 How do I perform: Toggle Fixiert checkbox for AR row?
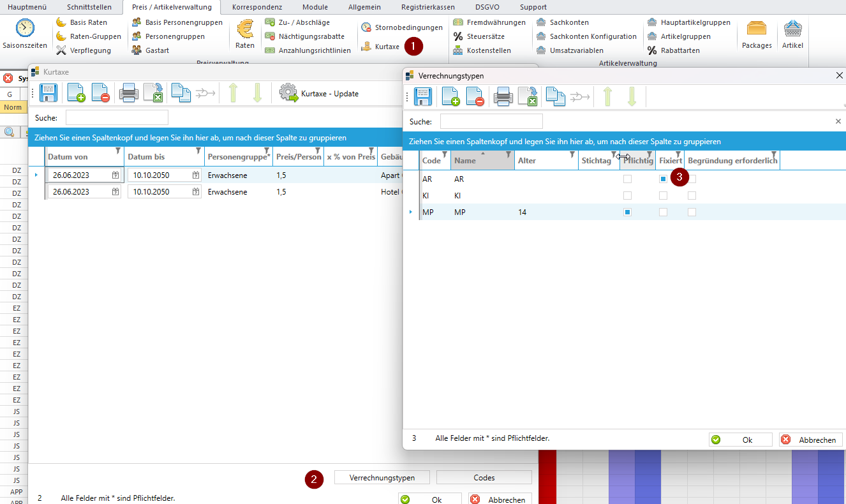coord(663,179)
